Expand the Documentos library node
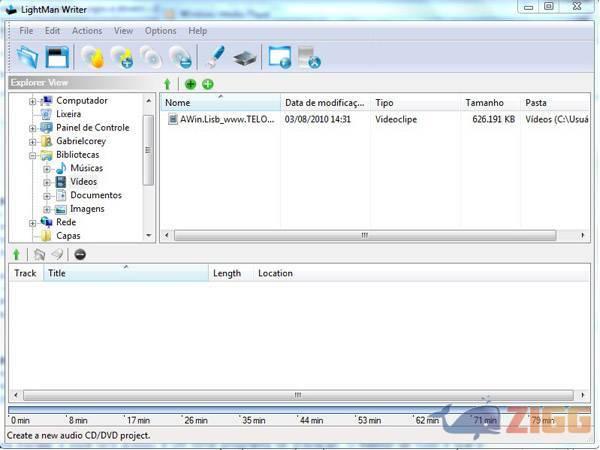The height and width of the screenshot is (450, 600). 47,196
